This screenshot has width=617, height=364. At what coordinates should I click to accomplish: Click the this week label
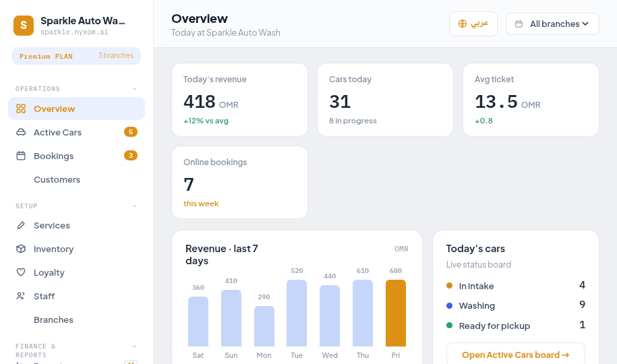click(201, 204)
